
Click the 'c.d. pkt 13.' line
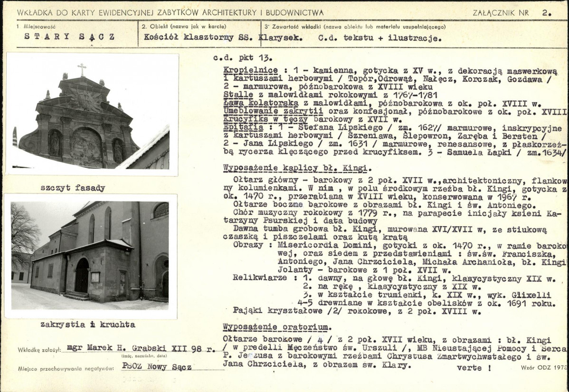pos(242,57)
